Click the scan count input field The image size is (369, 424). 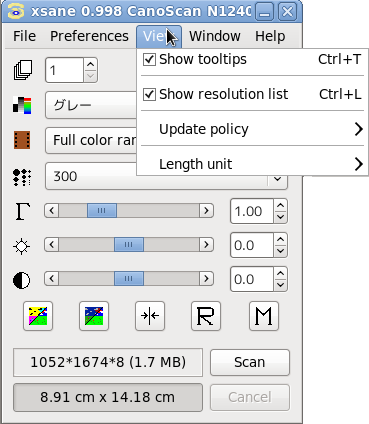tap(64, 70)
